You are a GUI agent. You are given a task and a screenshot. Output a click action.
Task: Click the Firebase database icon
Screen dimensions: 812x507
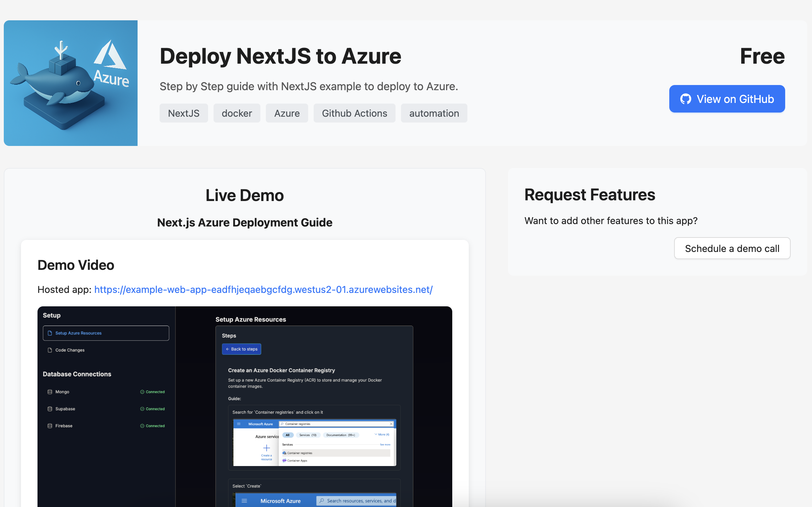click(50, 426)
